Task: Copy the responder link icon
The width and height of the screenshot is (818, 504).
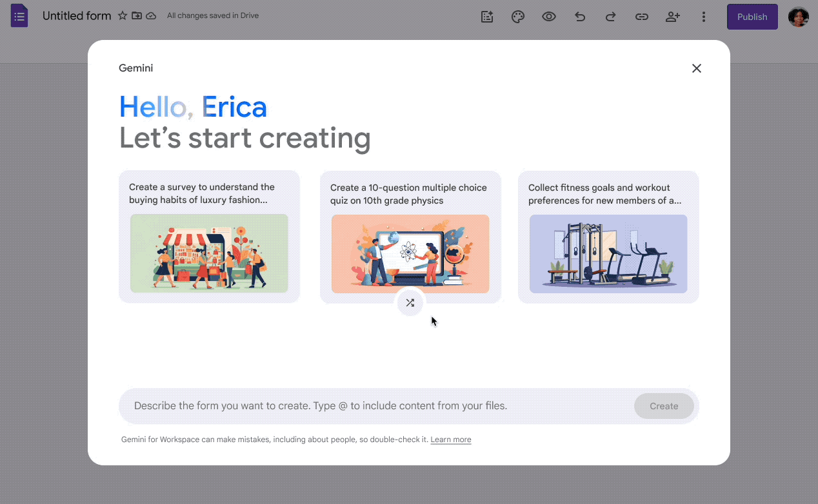Action: 642,16
